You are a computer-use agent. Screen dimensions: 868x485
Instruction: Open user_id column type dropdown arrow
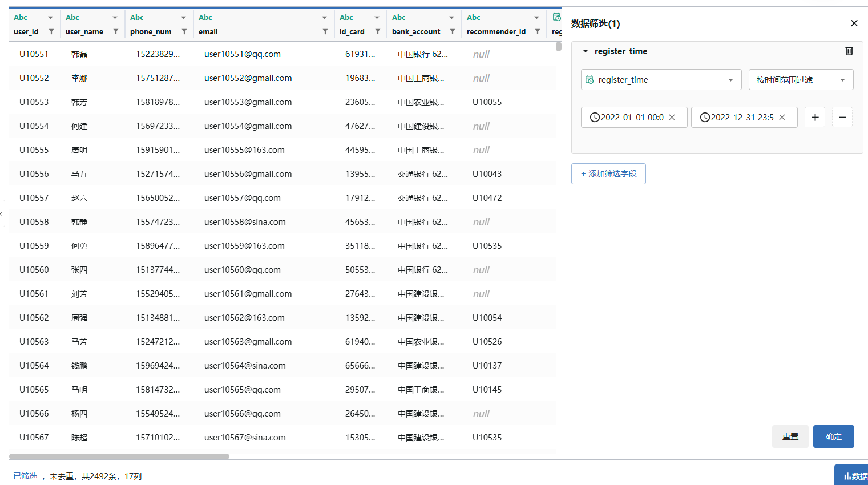[51, 18]
